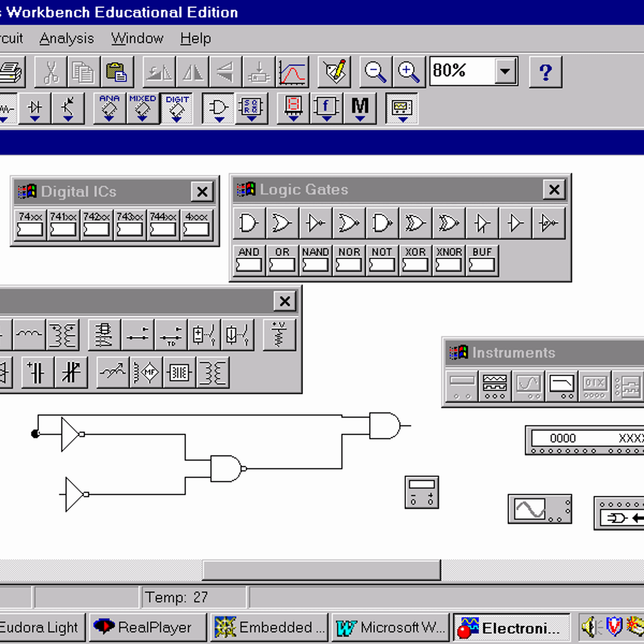The height and width of the screenshot is (644, 644).
Task: Toggle the Digital ICs (DIGIT) bin
Action: click(x=176, y=108)
